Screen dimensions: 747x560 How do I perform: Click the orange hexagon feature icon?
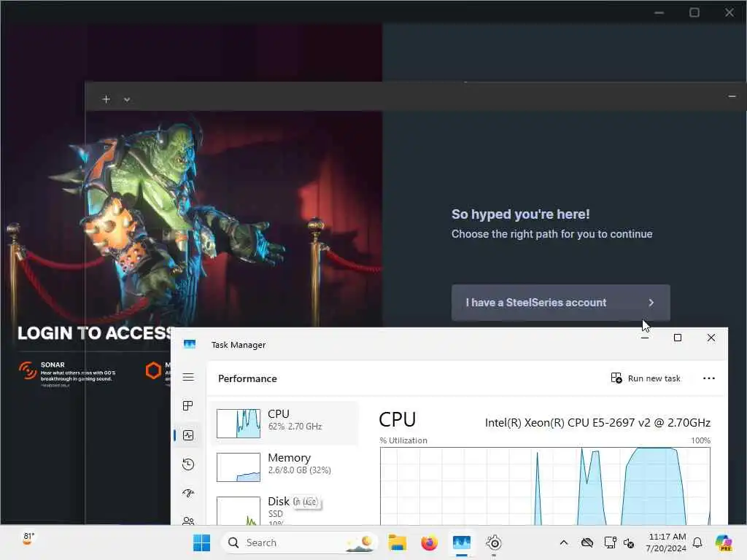pos(153,370)
